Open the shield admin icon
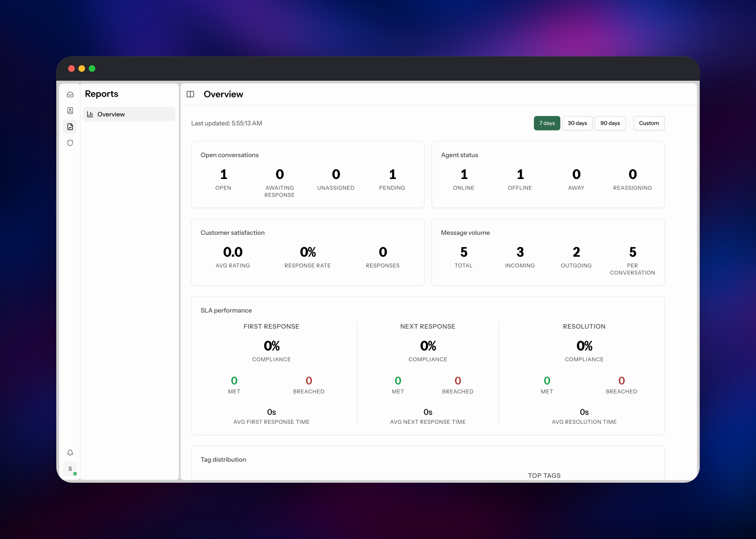 [70, 143]
